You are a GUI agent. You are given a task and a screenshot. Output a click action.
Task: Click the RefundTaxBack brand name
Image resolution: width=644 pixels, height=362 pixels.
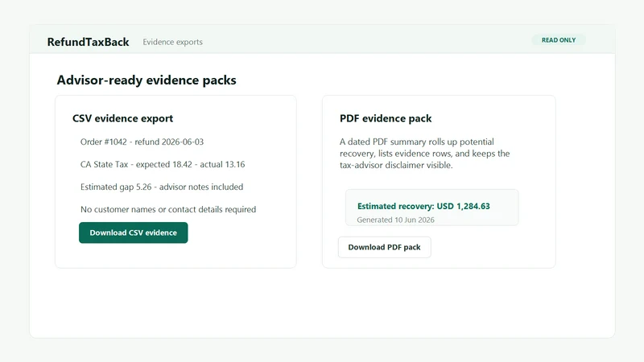[x=88, y=42]
